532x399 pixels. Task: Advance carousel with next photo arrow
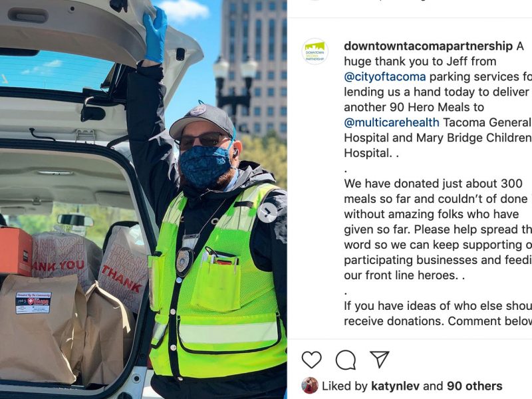pyautogui.click(x=267, y=213)
